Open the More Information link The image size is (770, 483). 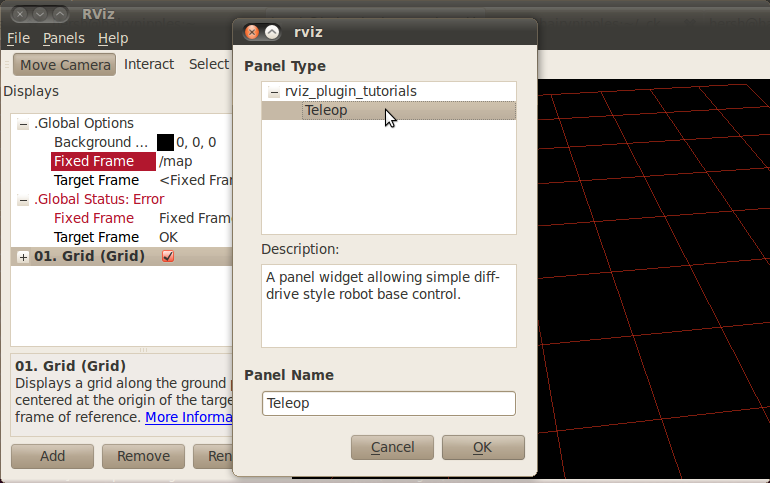tap(188, 417)
